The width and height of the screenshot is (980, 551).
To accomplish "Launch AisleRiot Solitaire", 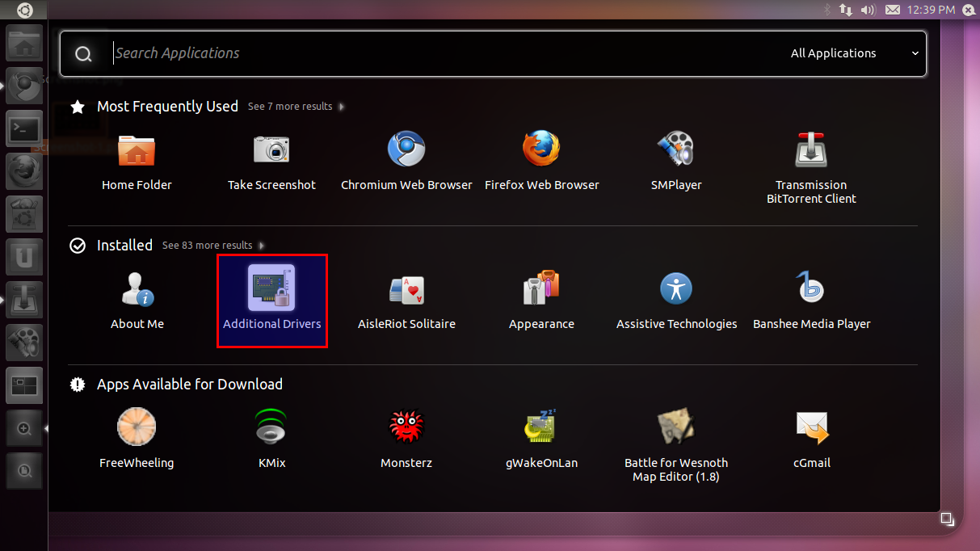I will (406, 301).
